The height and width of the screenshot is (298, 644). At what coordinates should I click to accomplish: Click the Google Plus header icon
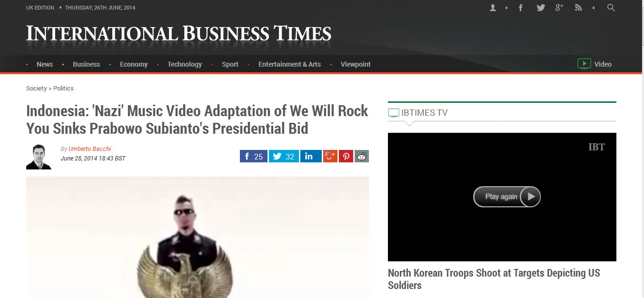click(559, 8)
